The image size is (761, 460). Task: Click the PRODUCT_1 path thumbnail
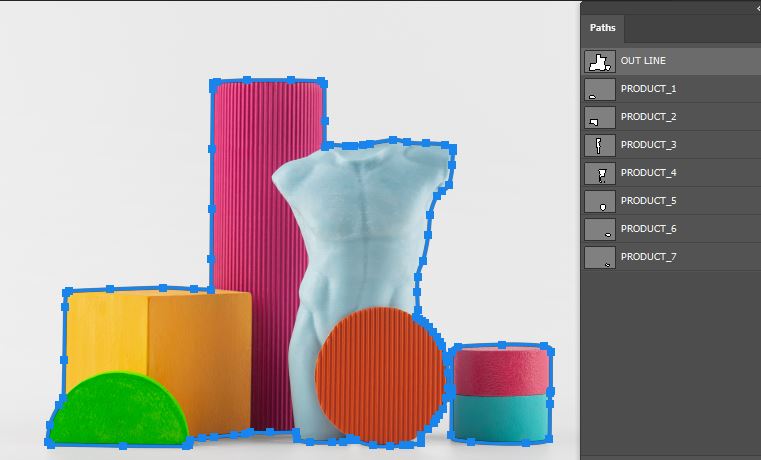coord(600,90)
